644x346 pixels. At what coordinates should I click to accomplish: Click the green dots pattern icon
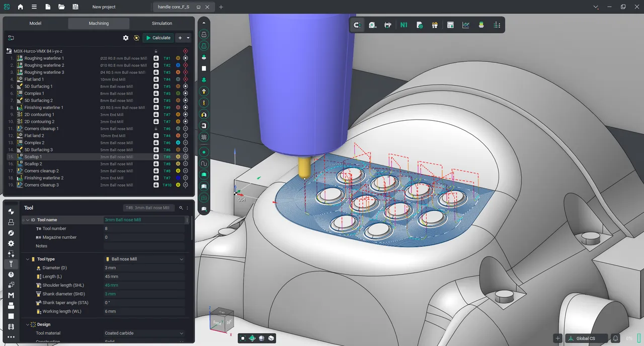(497, 25)
